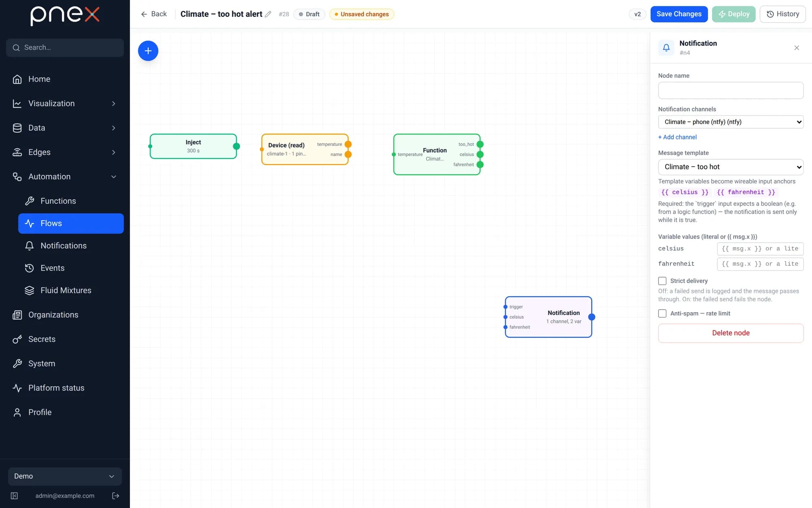The height and width of the screenshot is (508, 812).
Task: Click the blue plus add-node button
Action: [148, 51]
